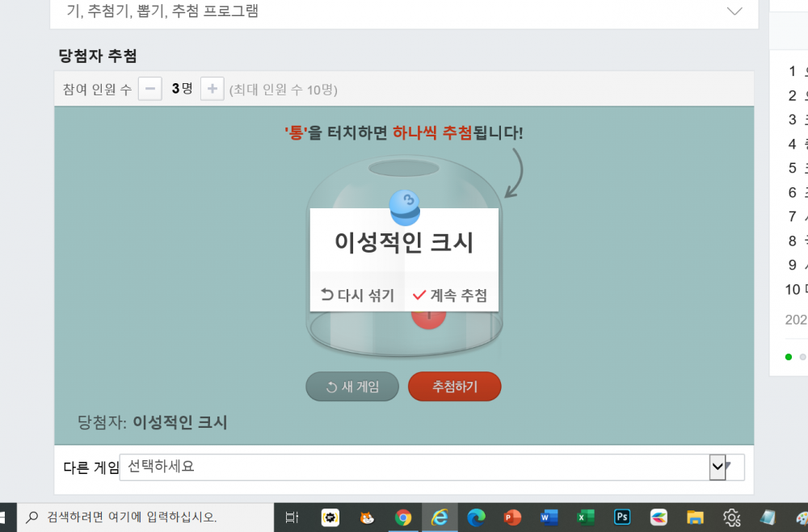Click rank 1 item in sidebar list
This screenshot has height=532, width=808.
pyautogui.click(x=797, y=71)
